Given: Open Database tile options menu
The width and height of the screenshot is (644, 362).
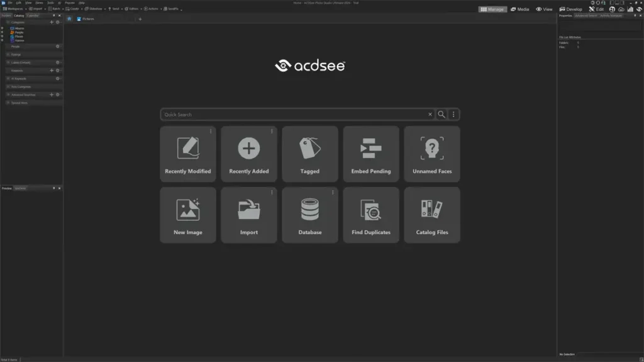Looking at the screenshot, I should 333,192.
